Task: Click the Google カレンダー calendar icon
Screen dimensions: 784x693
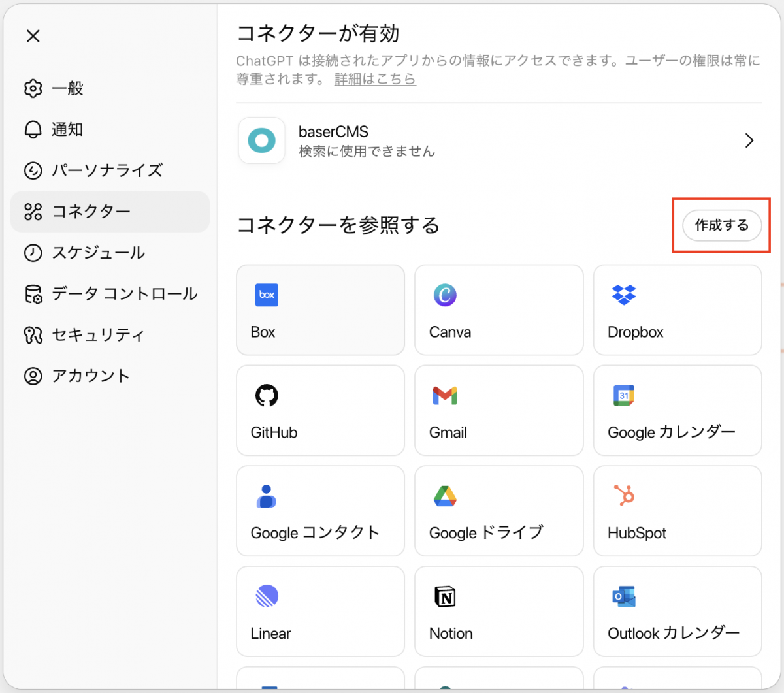Action: click(x=624, y=395)
